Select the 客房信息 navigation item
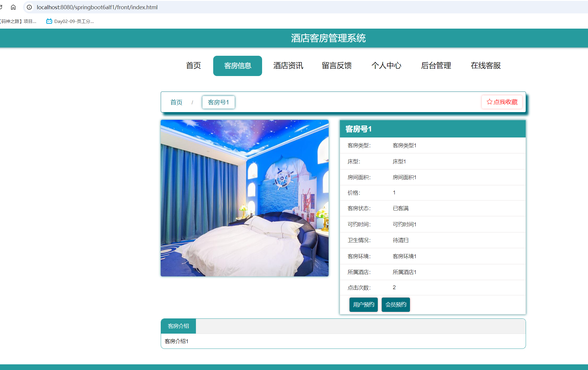588x370 pixels. pyautogui.click(x=237, y=66)
